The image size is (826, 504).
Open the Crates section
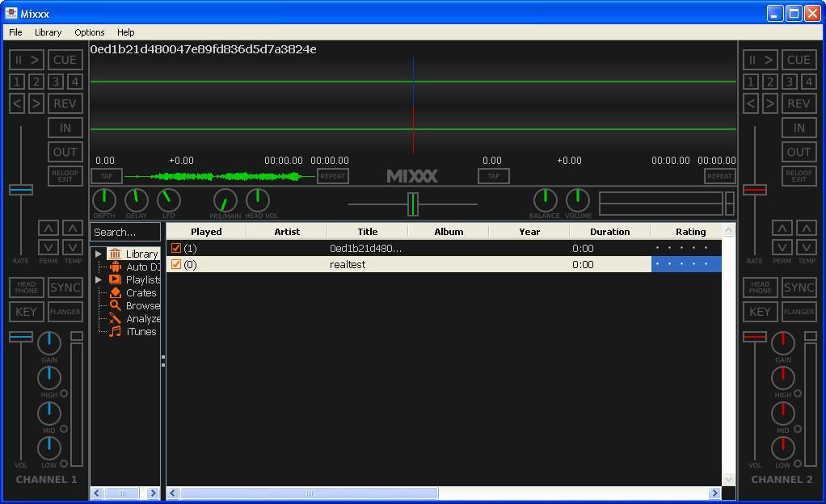click(x=137, y=292)
